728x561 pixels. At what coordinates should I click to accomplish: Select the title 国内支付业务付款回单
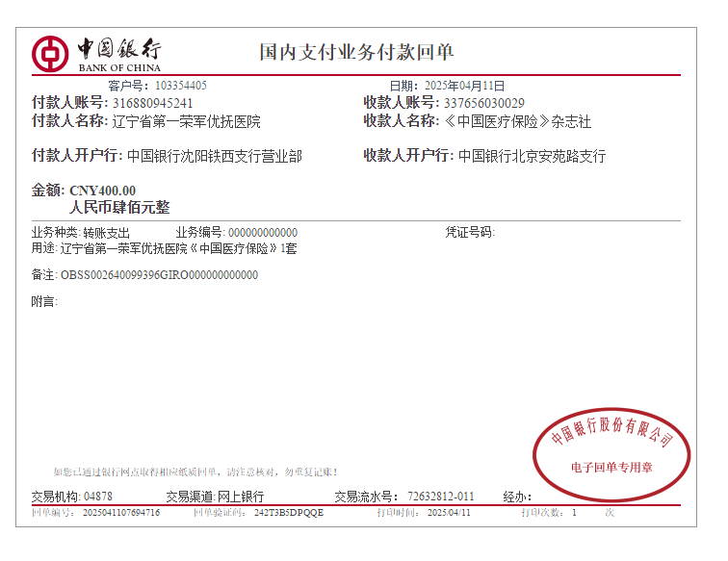pos(356,52)
